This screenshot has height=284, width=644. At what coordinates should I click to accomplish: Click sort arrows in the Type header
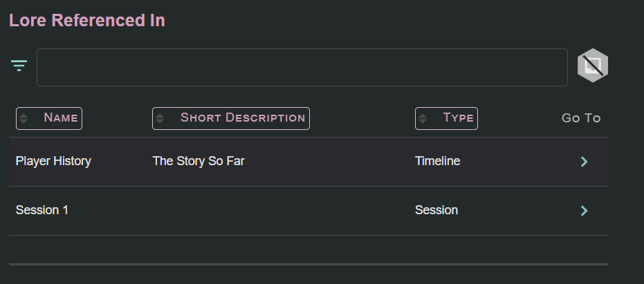point(423,118)
